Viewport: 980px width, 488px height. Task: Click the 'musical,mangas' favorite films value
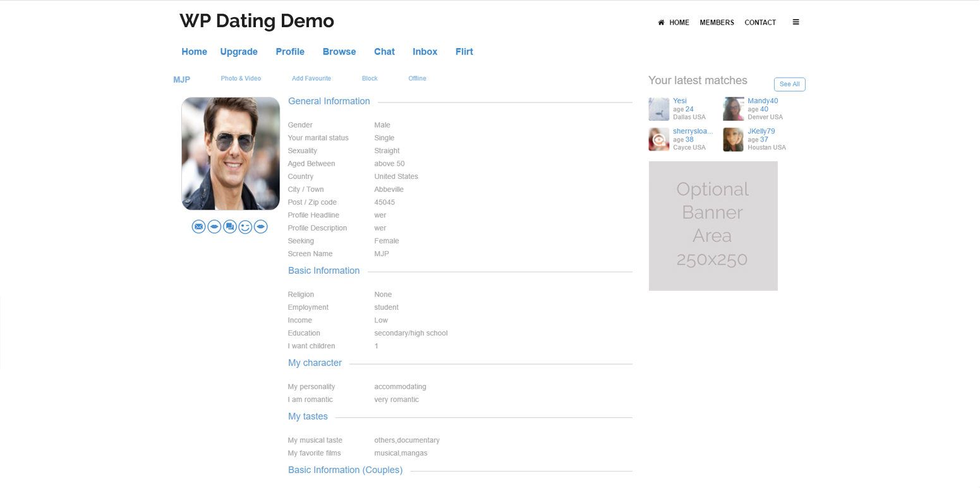coord(401,453)
